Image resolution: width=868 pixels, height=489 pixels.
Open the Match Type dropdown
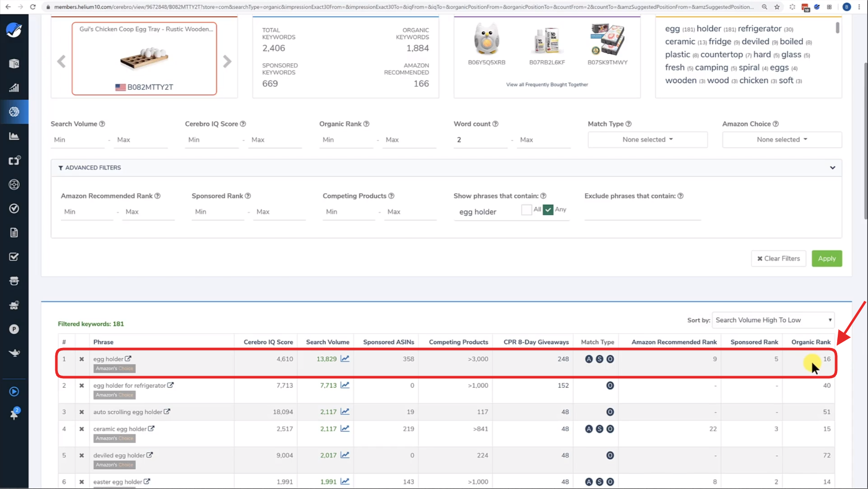coord(647,139)
